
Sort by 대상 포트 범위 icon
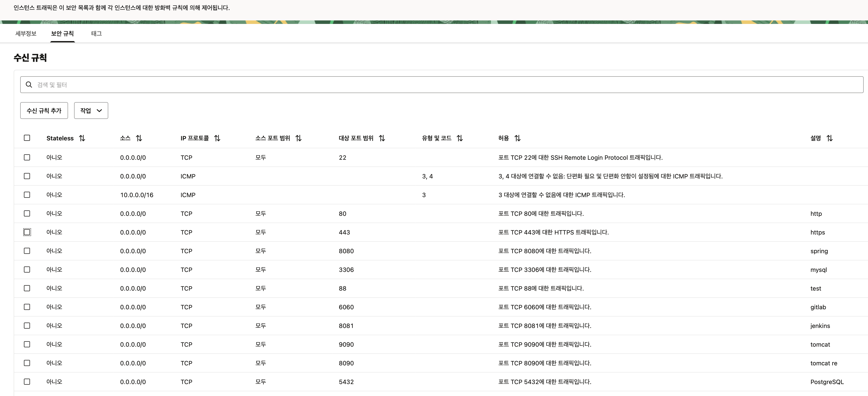tap(382, 138)
